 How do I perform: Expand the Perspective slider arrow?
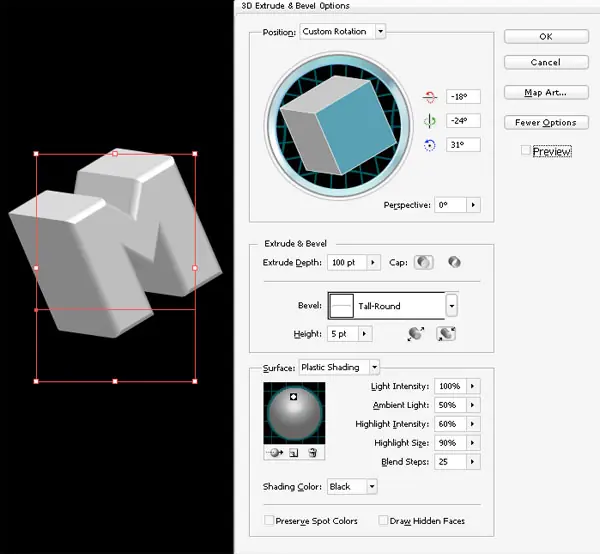[x=473, y=205]
